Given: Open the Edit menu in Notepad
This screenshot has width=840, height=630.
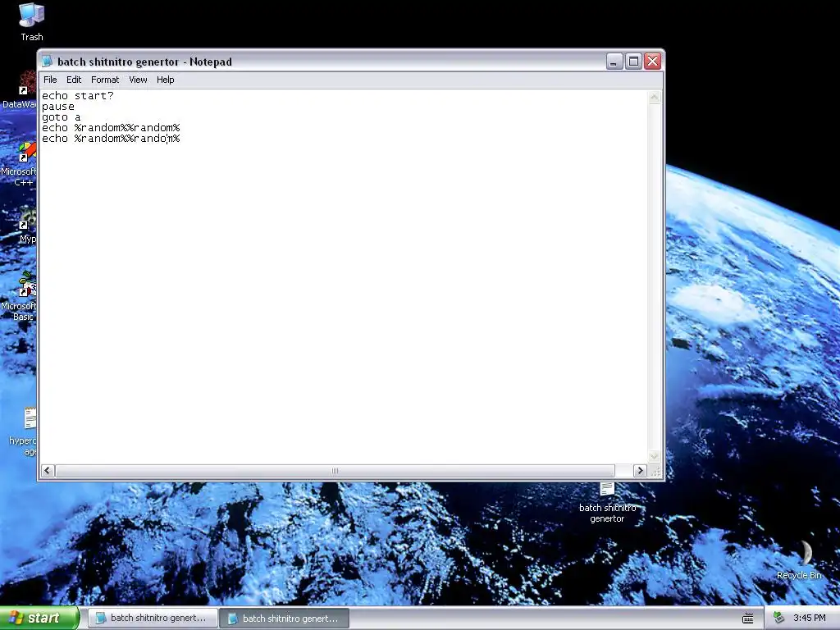Looking at the screenshot, I should 74,80.
